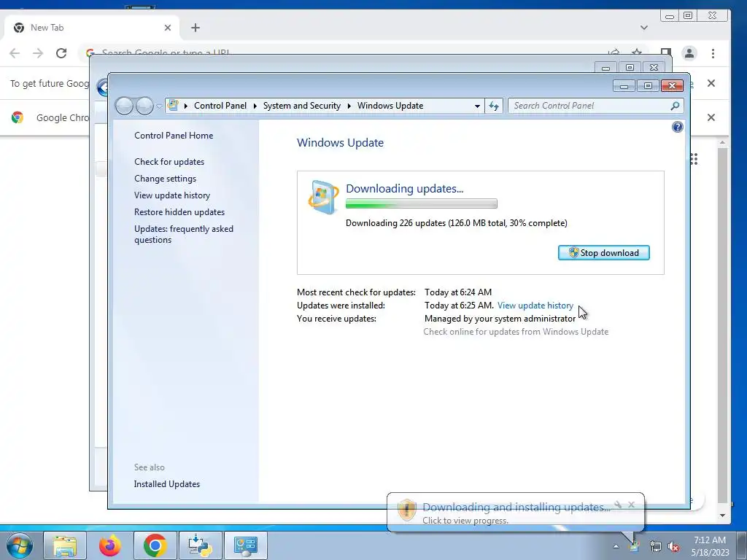Open the help question mark icon
This screenshot has height=560, width=747.
pyautogui.click(x=677, y=127)
